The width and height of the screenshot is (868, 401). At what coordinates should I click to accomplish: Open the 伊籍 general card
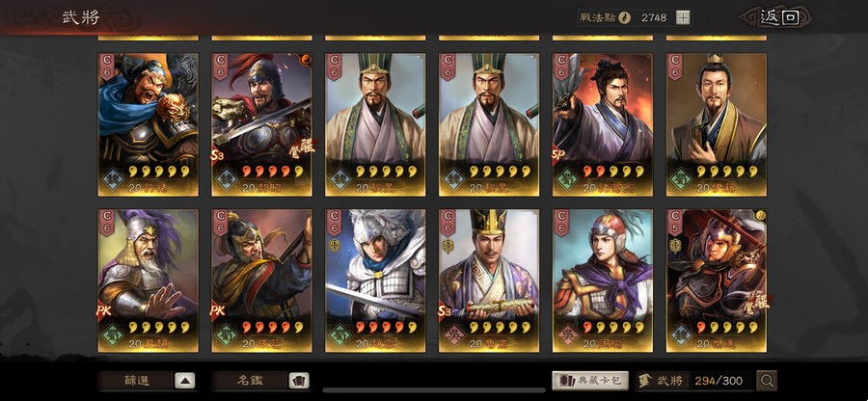point(717,124)
